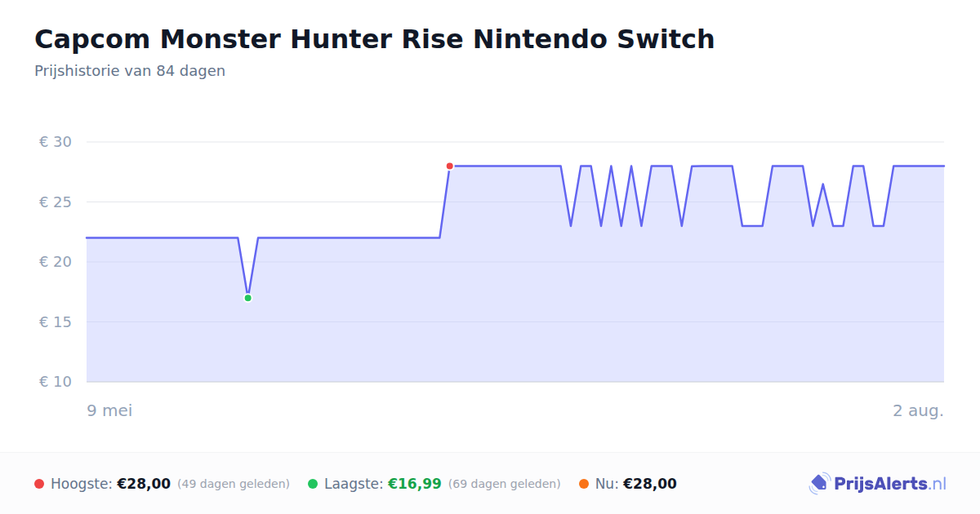This screenshot has width=980, height=514.
Task: Click the green lowest price dot on the chart
Action: pyautogui.click(x=247, y=298)
